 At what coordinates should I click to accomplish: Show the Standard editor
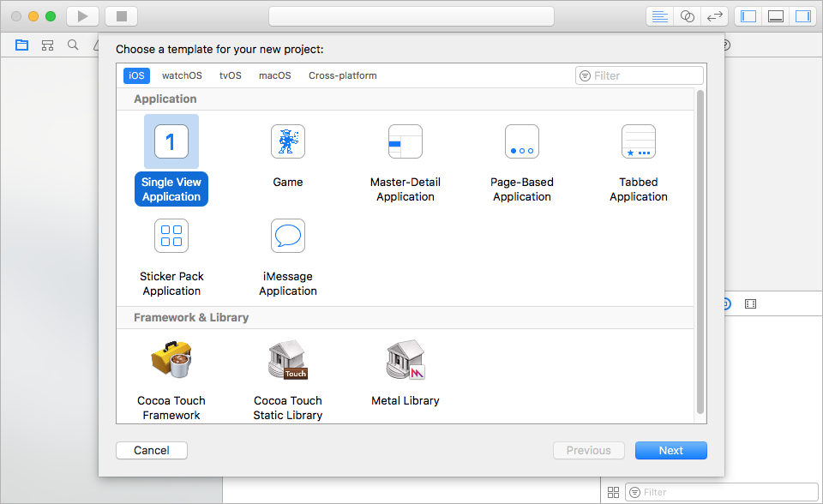pos(660,16)
